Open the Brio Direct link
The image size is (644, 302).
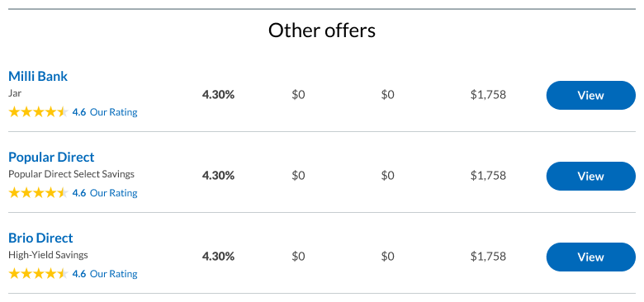pyautogui.click(x=40, y=238)
